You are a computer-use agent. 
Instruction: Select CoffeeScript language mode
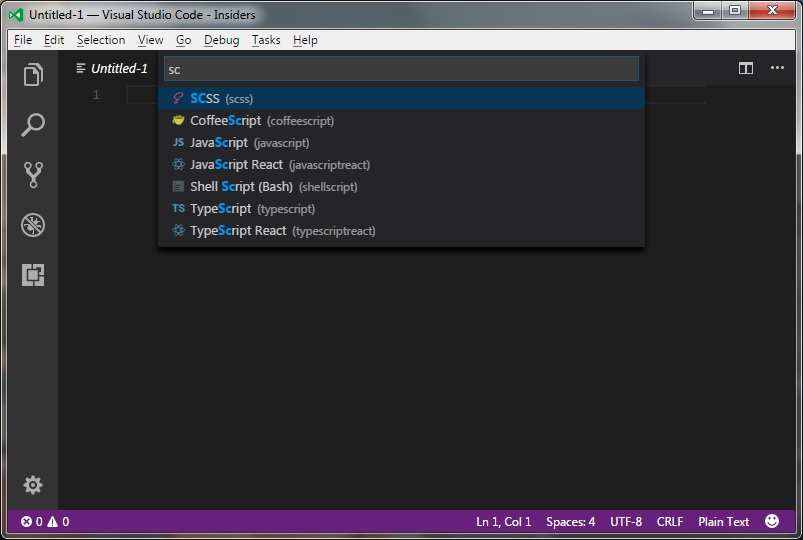click(x=401, y=120)
